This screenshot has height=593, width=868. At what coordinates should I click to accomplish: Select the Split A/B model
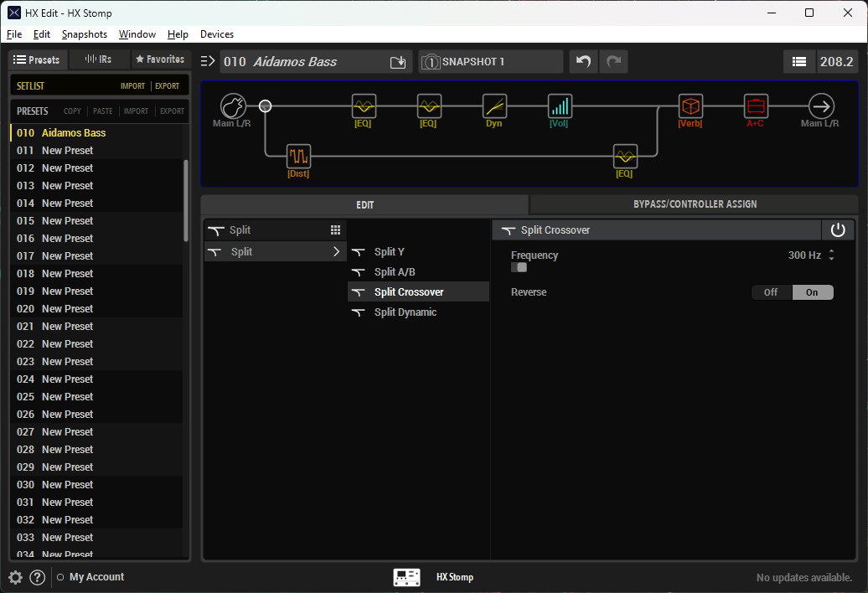coord(418,272)
